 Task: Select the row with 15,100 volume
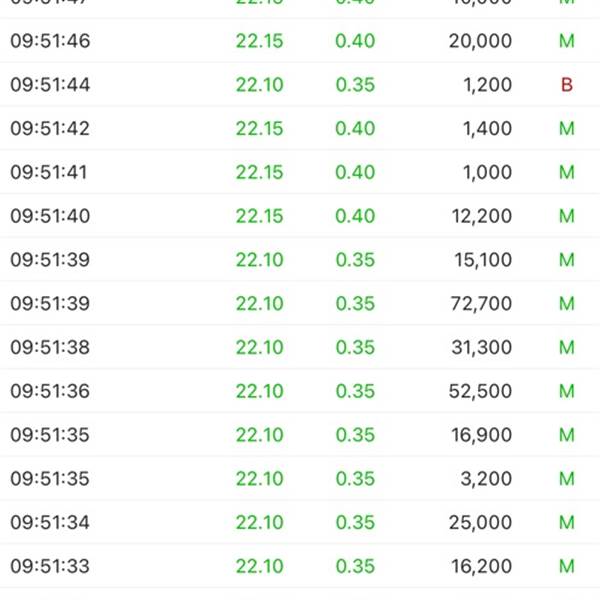(x=300, y=259)
